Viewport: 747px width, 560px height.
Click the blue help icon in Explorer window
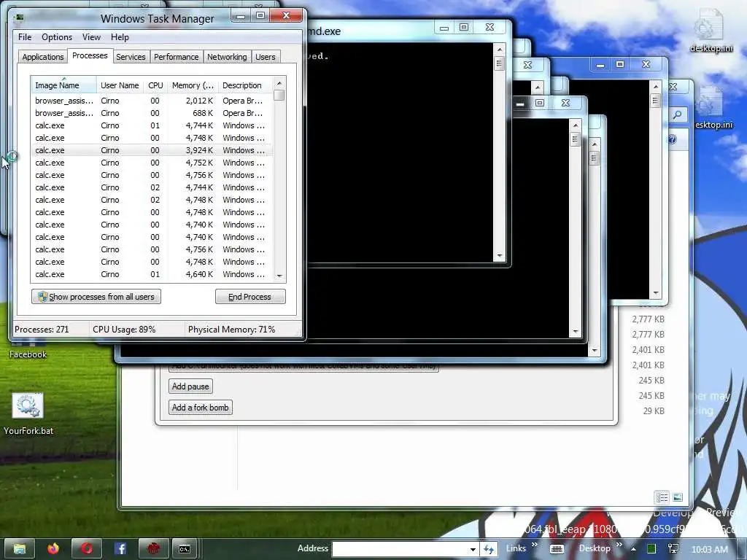[672, 139]
